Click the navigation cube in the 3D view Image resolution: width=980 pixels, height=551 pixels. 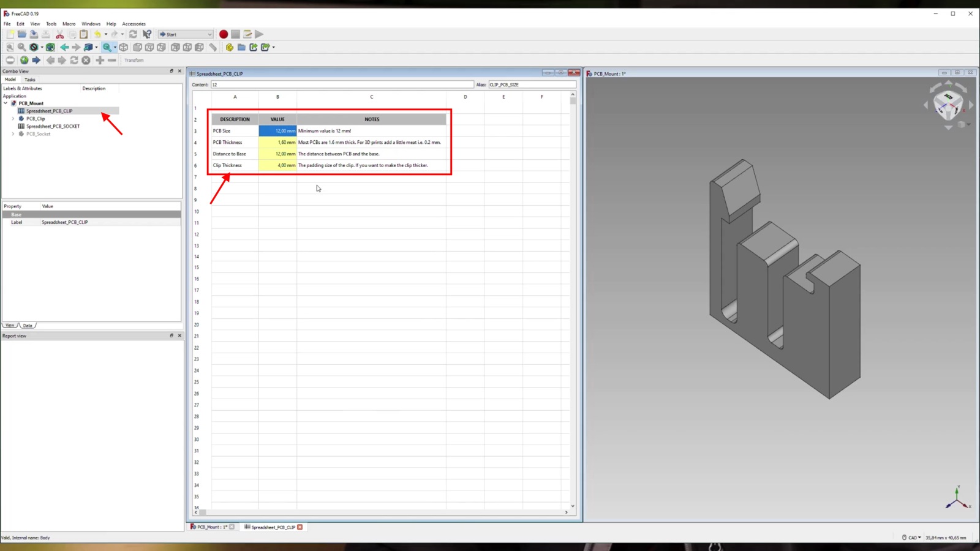(x=948, y=104)
